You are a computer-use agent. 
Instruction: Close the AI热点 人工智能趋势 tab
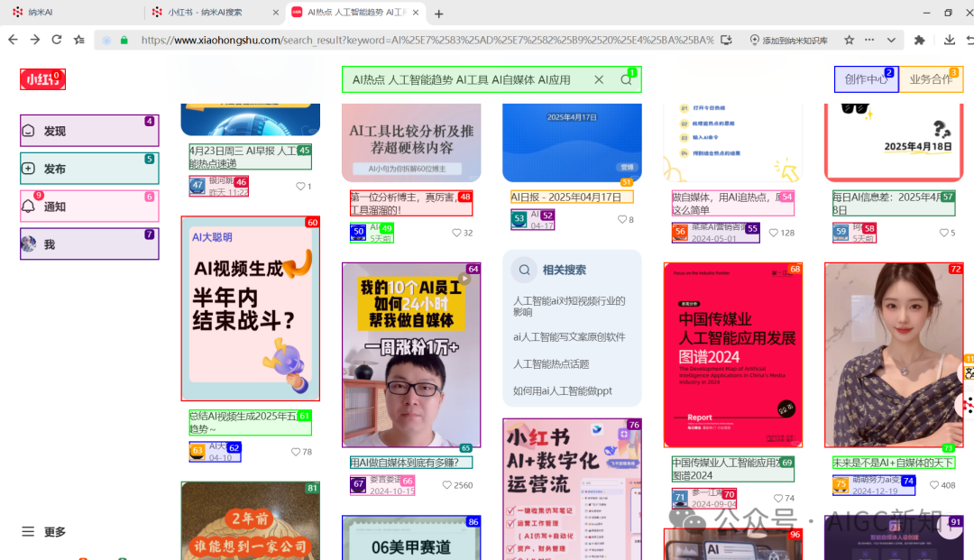point(416,13)
